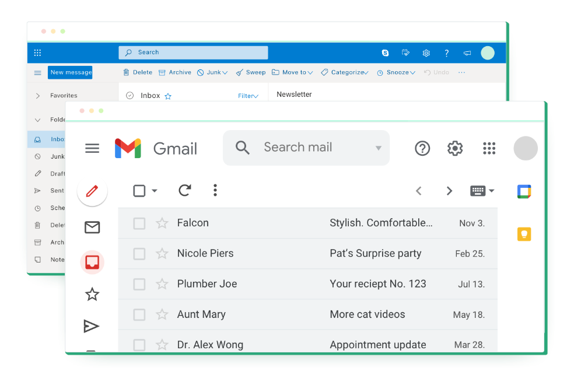Select the Starred icon in Gmail sidebar
The width and height of the screenshot is (581, 392).
click(92, 295)
